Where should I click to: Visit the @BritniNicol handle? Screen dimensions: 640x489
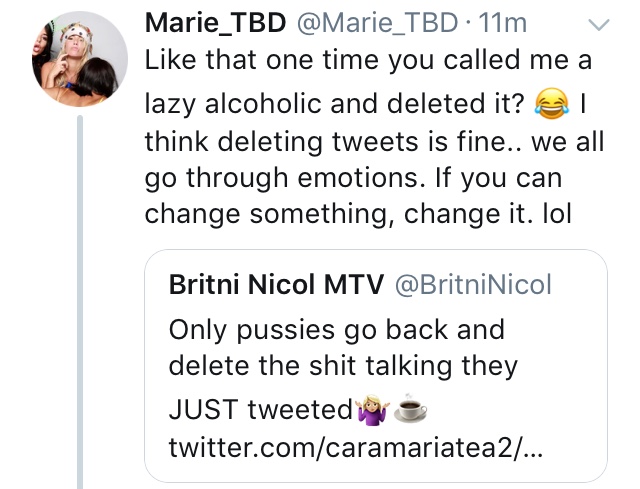473,284
